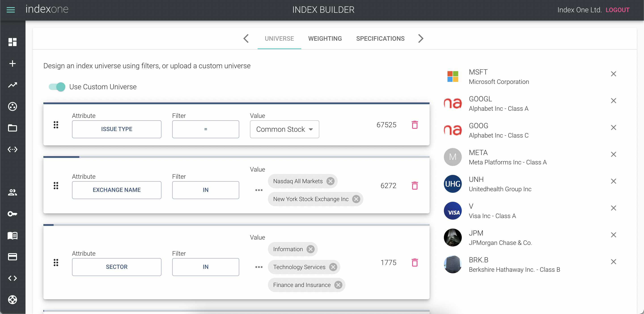
Task: Click the 1775 count value
Action: (x=388, y=263)
